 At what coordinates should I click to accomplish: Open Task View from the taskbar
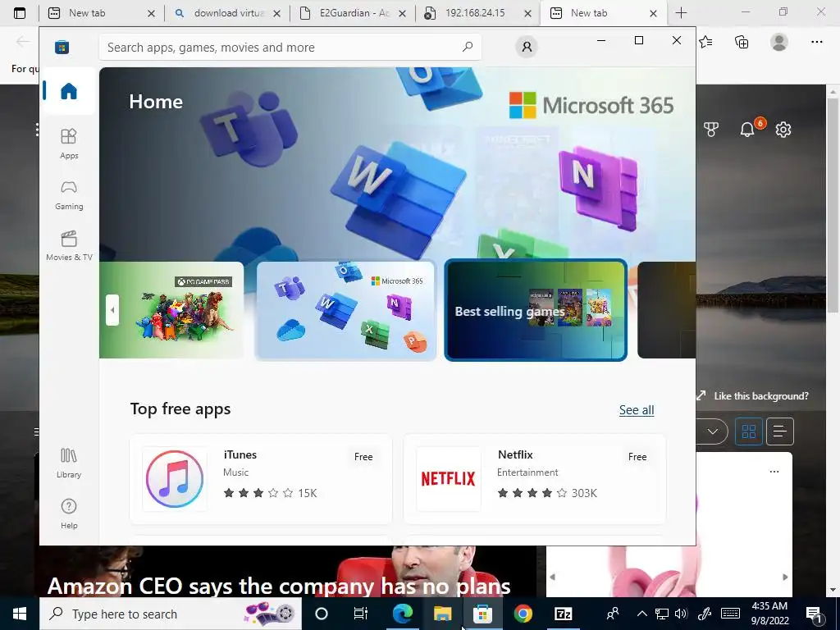pos(361,614)
